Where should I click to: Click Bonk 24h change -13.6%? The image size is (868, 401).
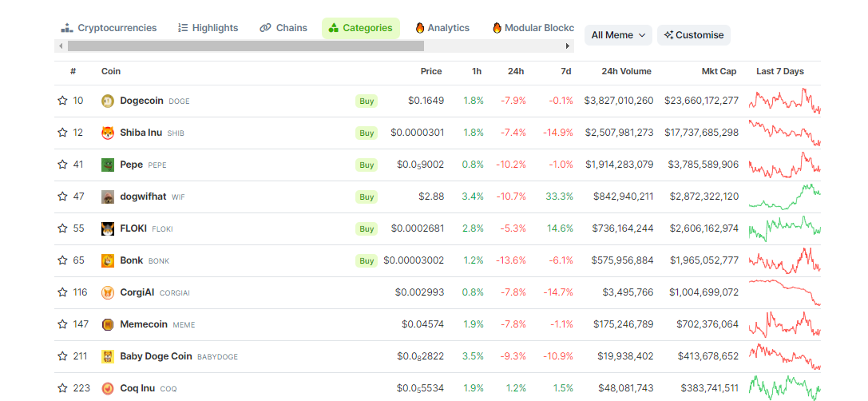511,260
